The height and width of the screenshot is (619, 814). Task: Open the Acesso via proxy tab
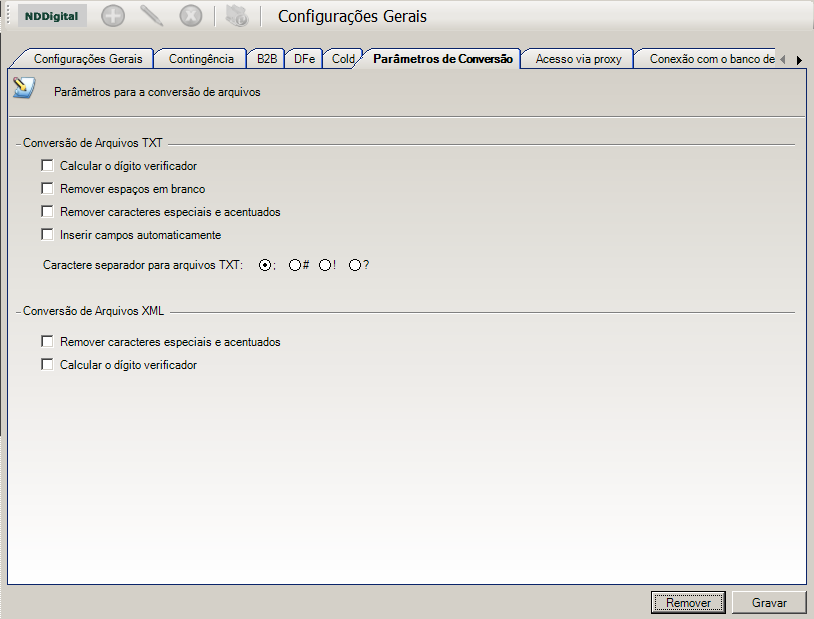click(x=578, y=59)
